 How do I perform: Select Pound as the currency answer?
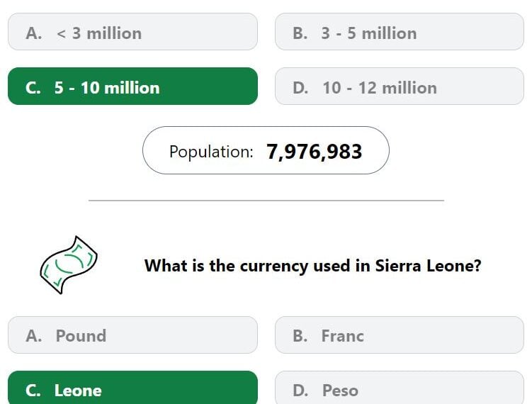[x=132, y=335]
